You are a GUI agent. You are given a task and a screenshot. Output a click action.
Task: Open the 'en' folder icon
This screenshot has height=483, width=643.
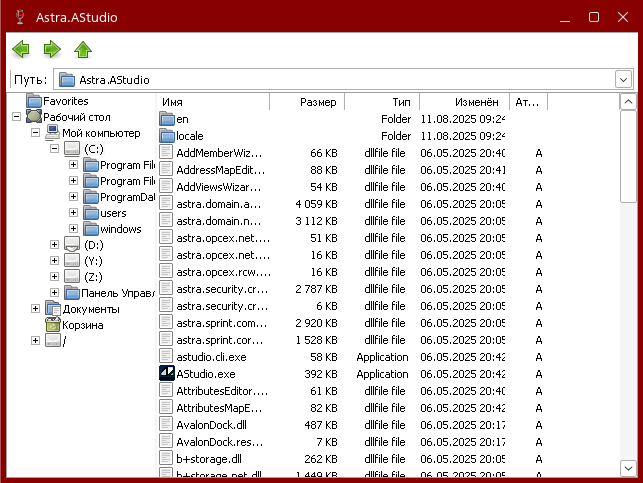point(167,119)
